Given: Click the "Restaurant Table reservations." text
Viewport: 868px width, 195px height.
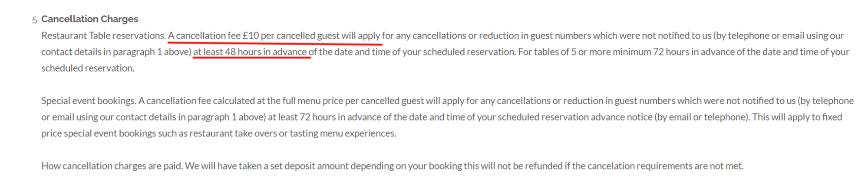Looking at the screenshot, I should [x=103, y=36].
